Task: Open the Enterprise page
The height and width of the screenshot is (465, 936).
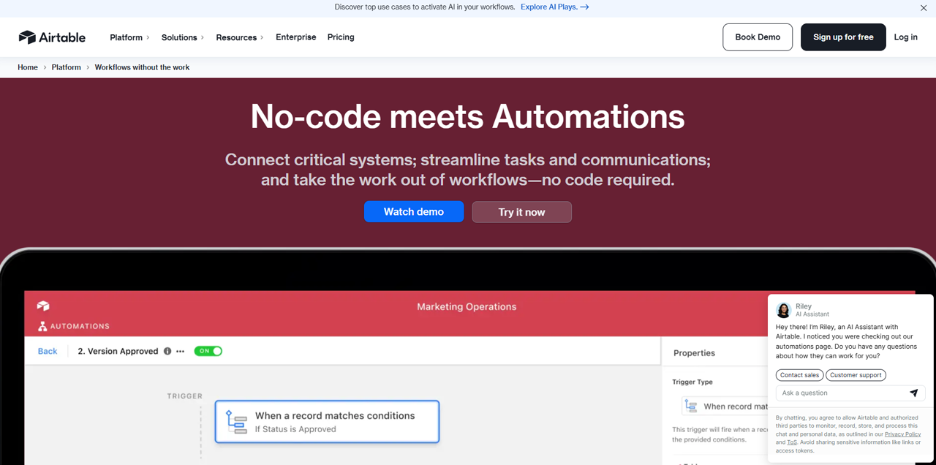Action: point(295,37)
